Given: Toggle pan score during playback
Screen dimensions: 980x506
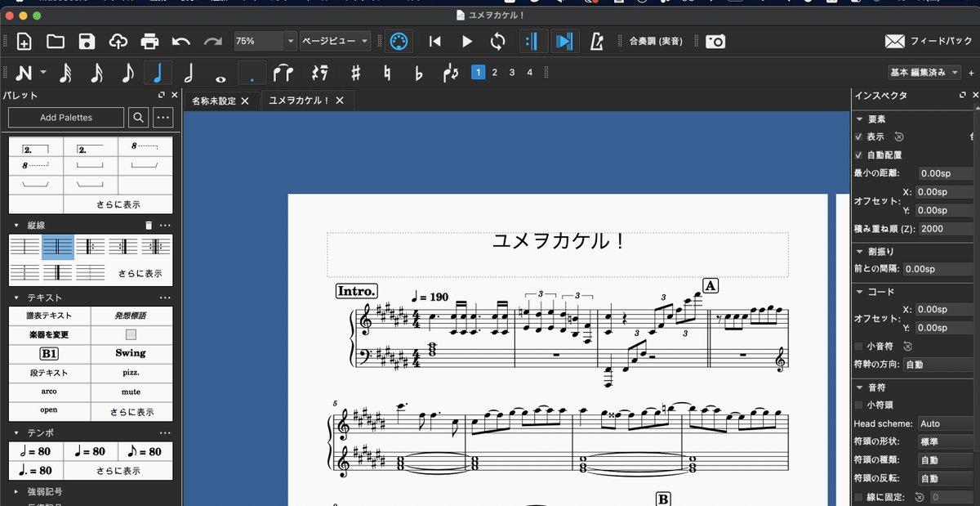Looking at the screenshot, I should click(563, 42).
